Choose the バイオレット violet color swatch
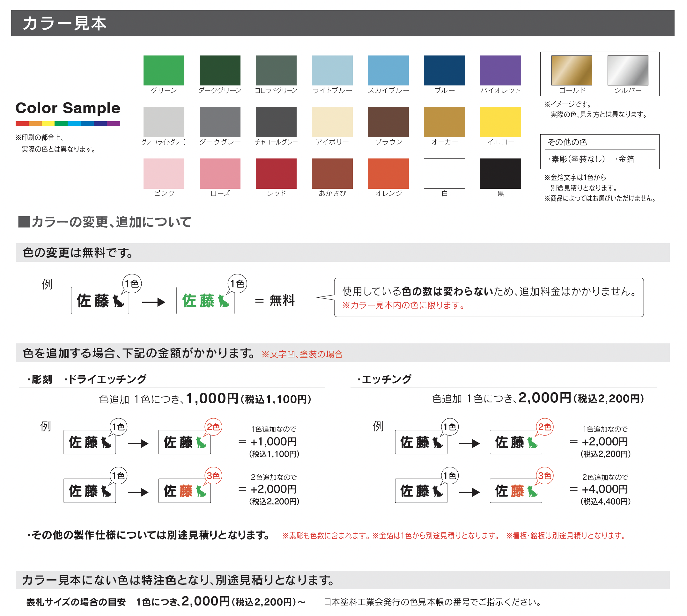The image size is (687, 616). tap(500, 70)
